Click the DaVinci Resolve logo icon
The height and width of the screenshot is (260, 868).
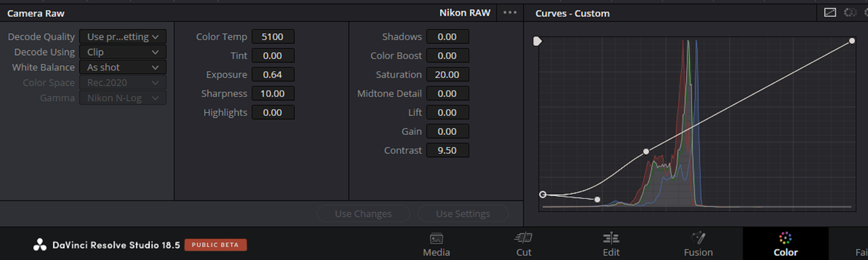40,245
